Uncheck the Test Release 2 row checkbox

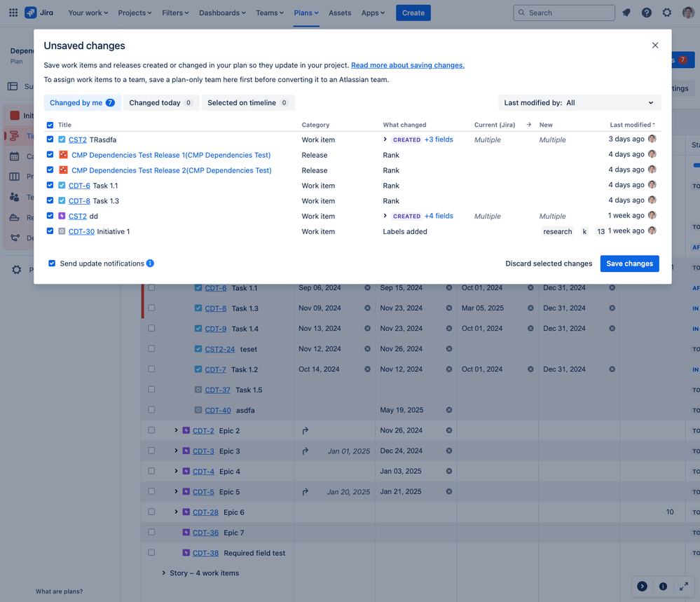tap(50, 170)
